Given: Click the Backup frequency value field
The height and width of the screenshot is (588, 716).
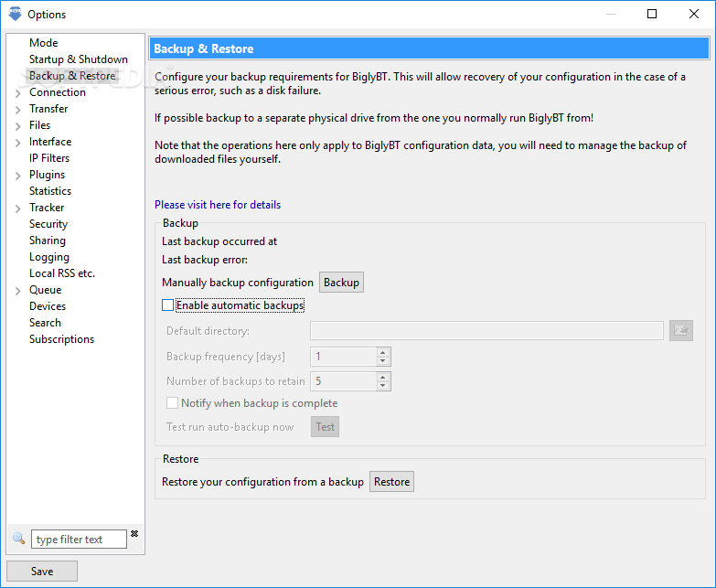Looking at the screenshot, I should point(344,356).
